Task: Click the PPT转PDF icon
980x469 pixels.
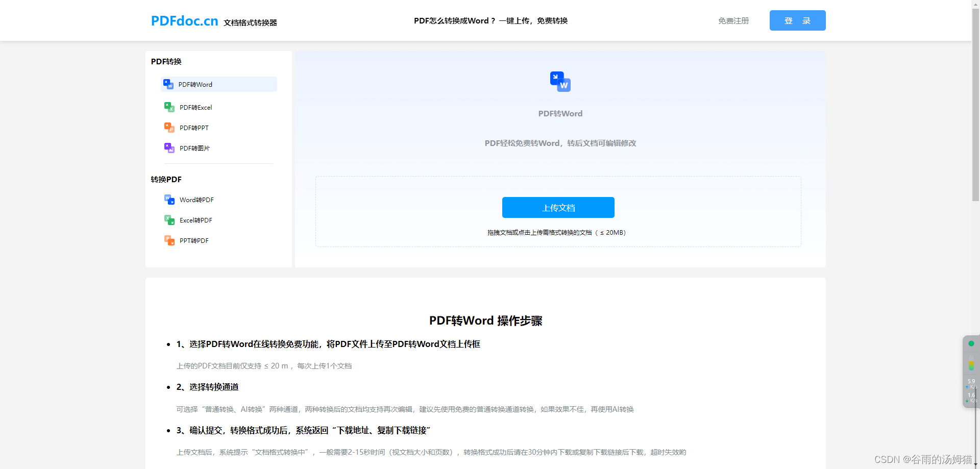Action: click(x=169, y=240)
